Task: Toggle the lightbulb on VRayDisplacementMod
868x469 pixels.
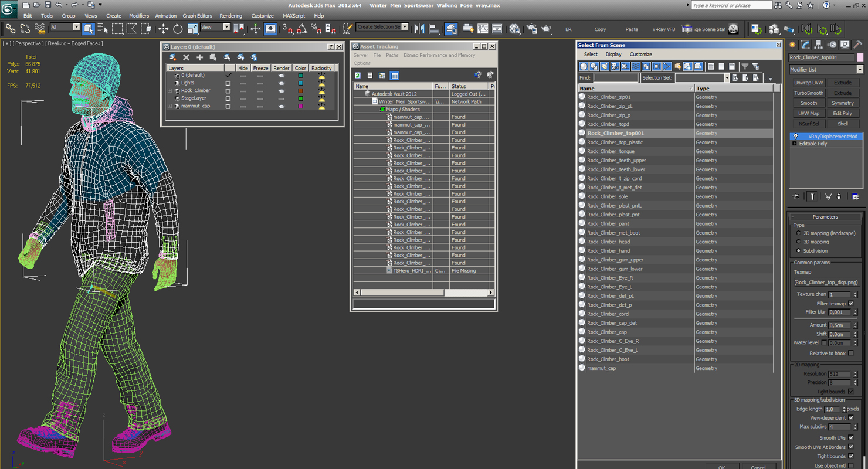Action: point(796,136)
